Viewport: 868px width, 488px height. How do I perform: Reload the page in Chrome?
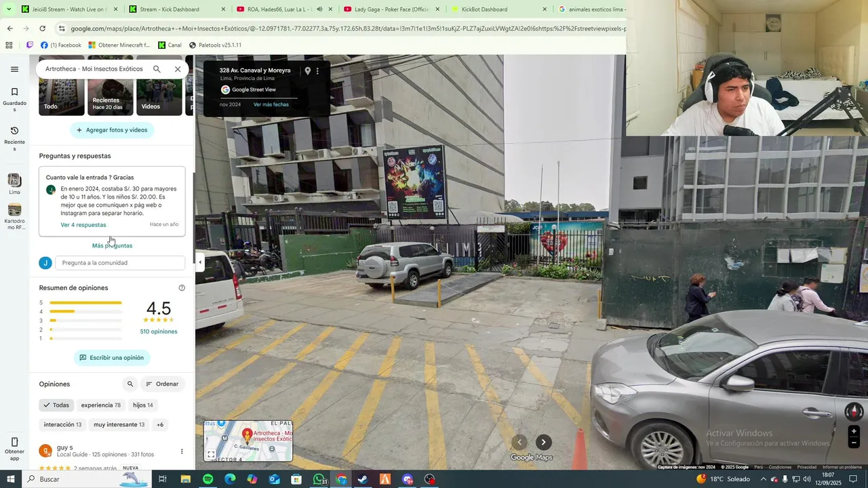[x=42, y=28]
